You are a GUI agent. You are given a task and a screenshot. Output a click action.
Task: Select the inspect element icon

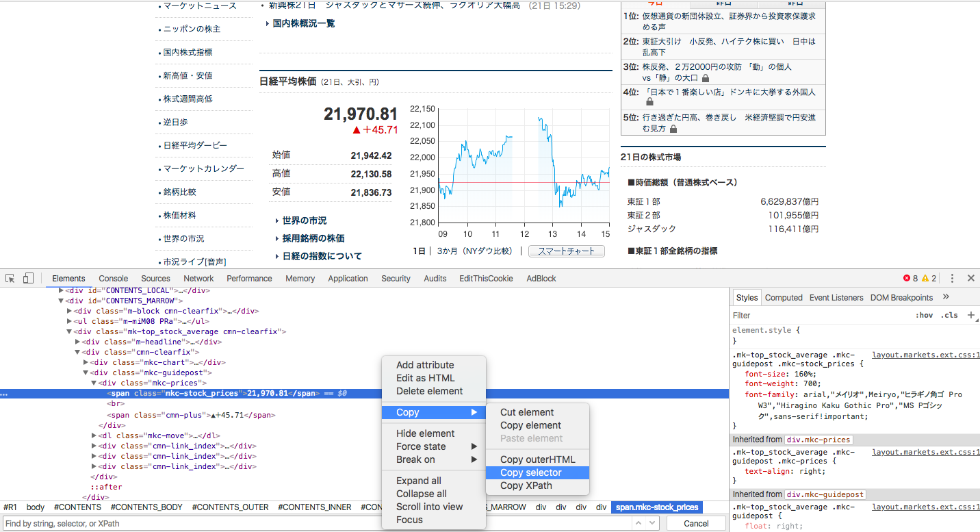[x=10, y=277]
